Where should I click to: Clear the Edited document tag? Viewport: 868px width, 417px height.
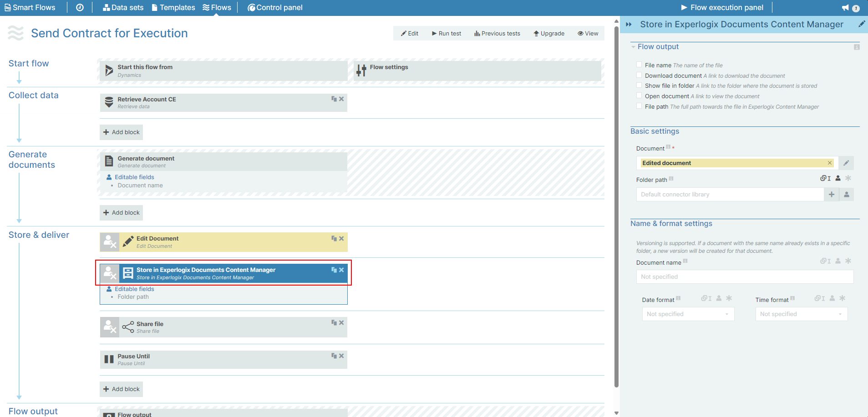[x=830, y=163]
